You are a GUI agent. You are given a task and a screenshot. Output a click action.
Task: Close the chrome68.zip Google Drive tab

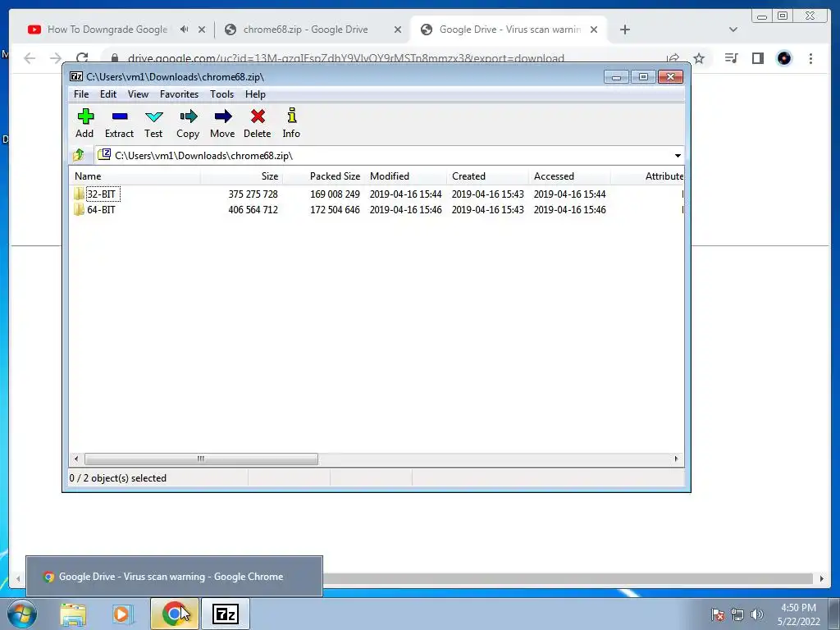(x=398, y=30)
